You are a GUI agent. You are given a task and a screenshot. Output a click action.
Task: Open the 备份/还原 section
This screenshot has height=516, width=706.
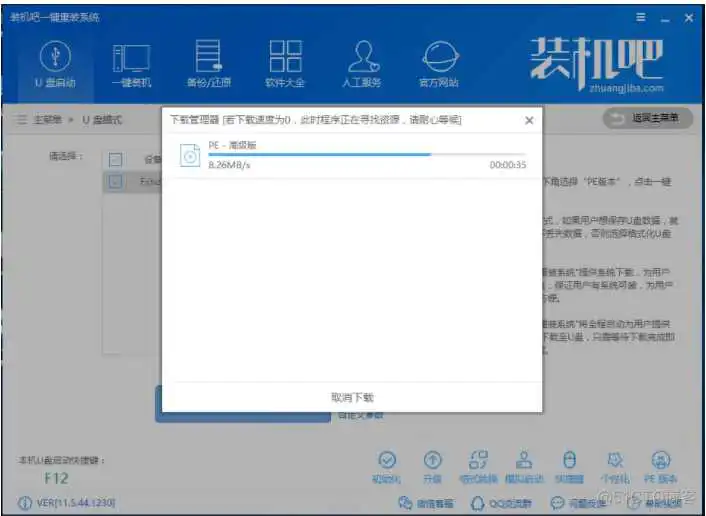click(x=208, y=64)
